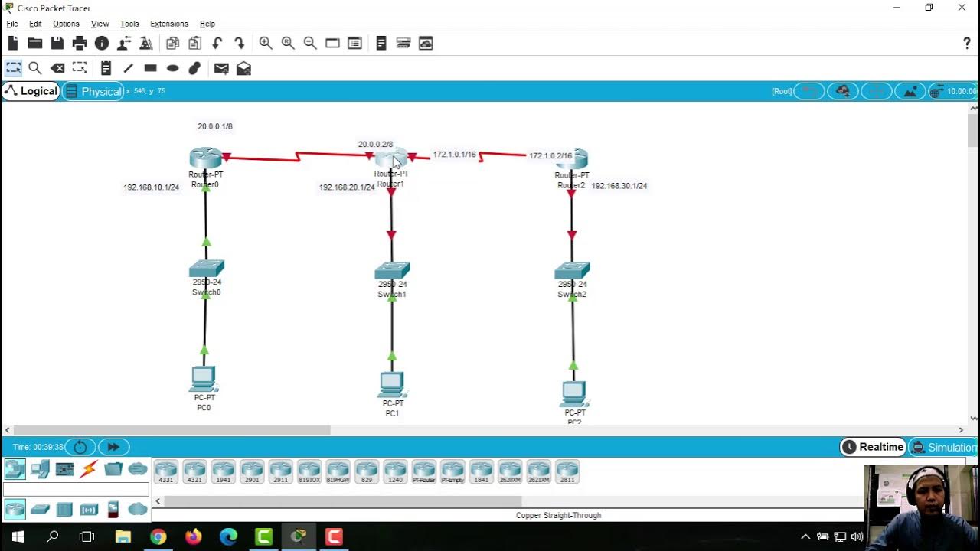980x551 pixels.
Task: Select the Connections lightning bolt category
Action: click(x=89, y=468)
